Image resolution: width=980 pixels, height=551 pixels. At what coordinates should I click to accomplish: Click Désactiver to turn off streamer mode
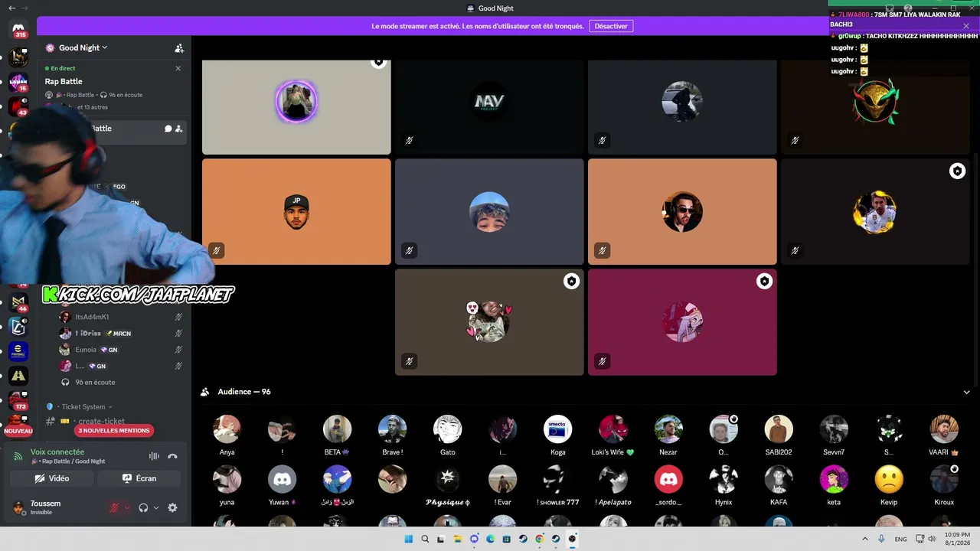pos(611,26)
